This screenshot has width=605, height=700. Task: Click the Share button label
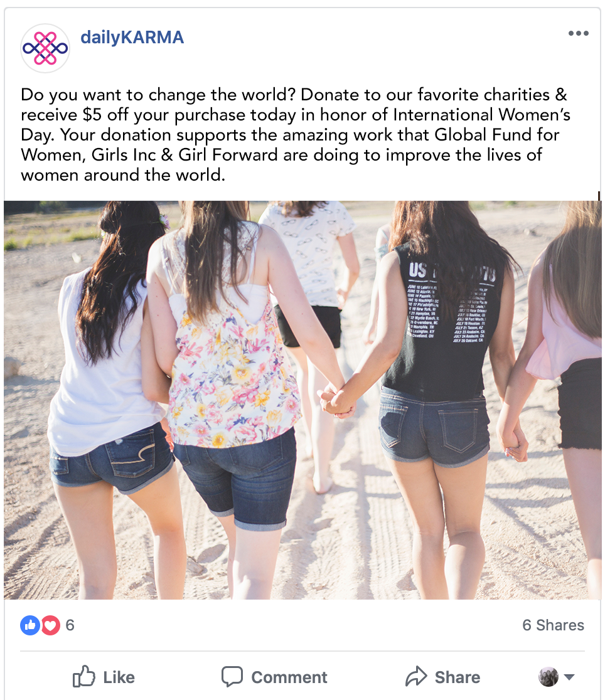[458, 677]
